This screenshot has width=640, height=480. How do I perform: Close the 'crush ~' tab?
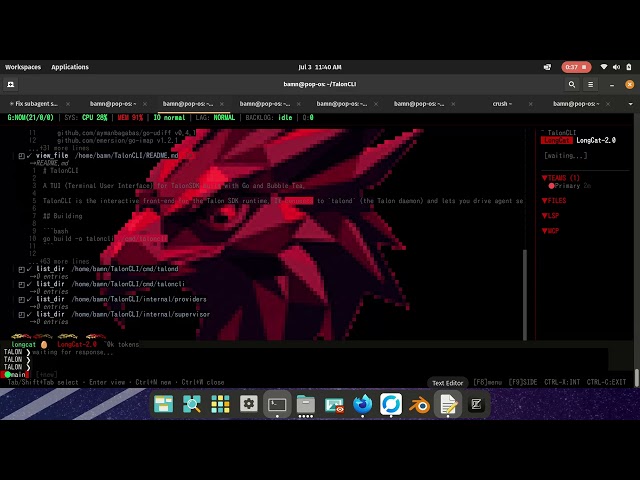click(x=530, y=104)
